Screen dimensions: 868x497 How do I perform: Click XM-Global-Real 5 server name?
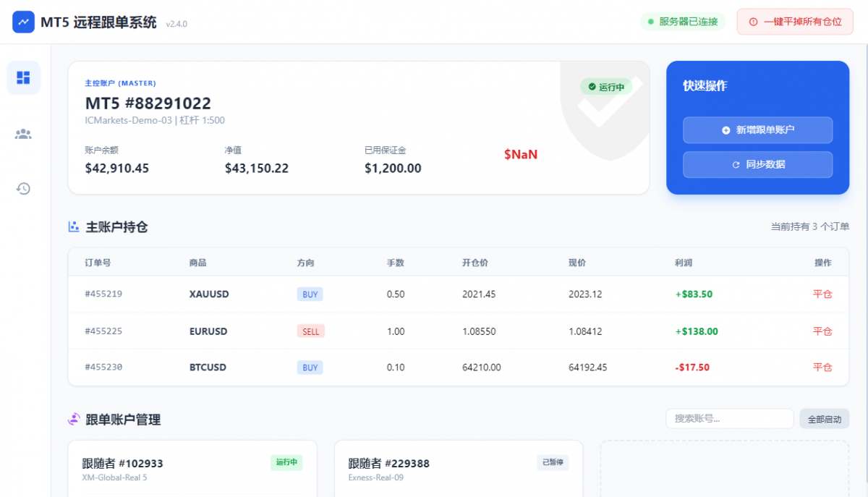point(116,477)
